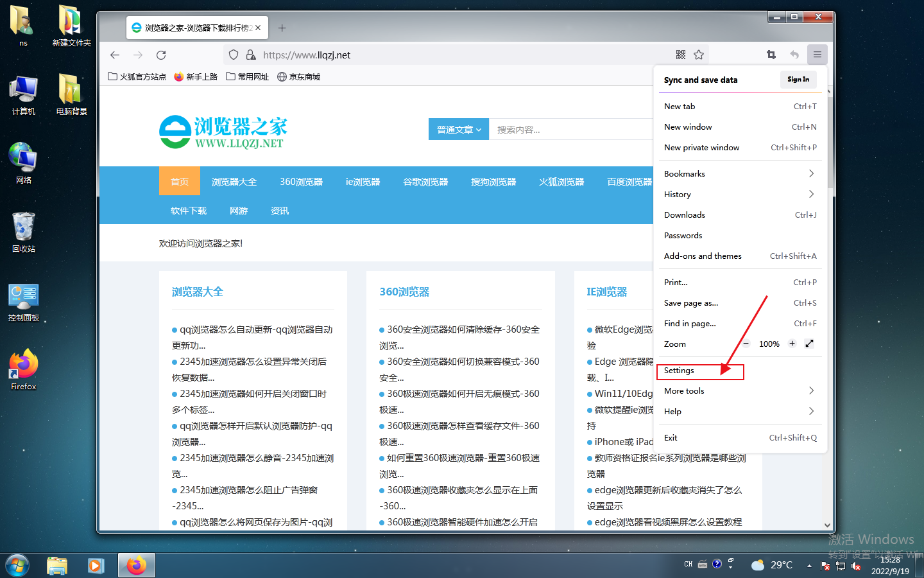Select Add-ons and themes menu item
This screenshot has height=578, width=924.
click(703, 256)
